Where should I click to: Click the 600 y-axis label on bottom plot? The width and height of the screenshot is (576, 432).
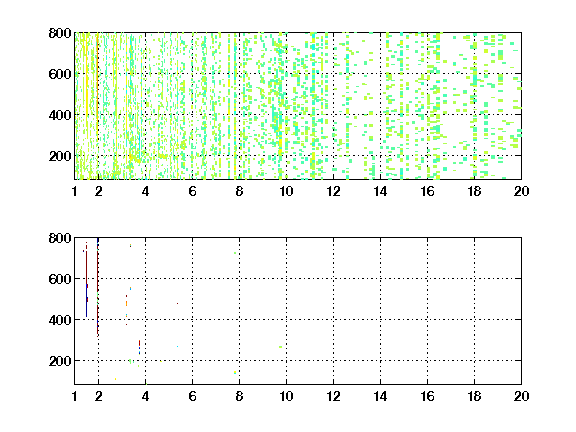60,279
